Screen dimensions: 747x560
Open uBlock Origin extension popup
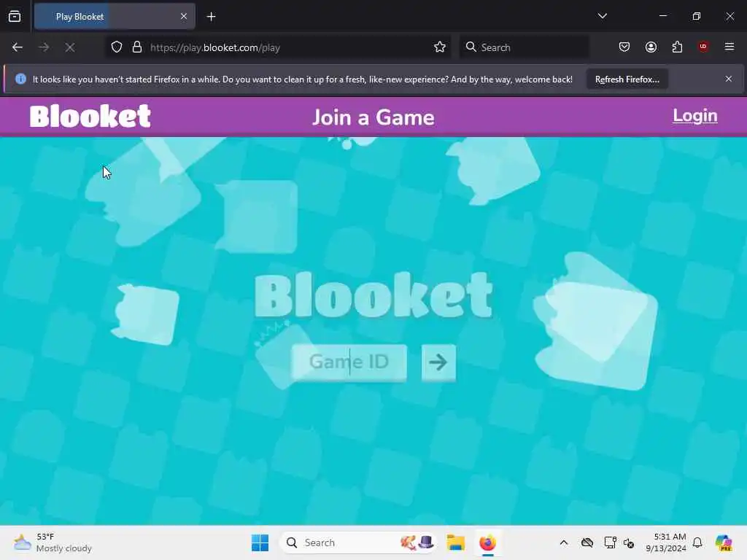pos(703,47)
